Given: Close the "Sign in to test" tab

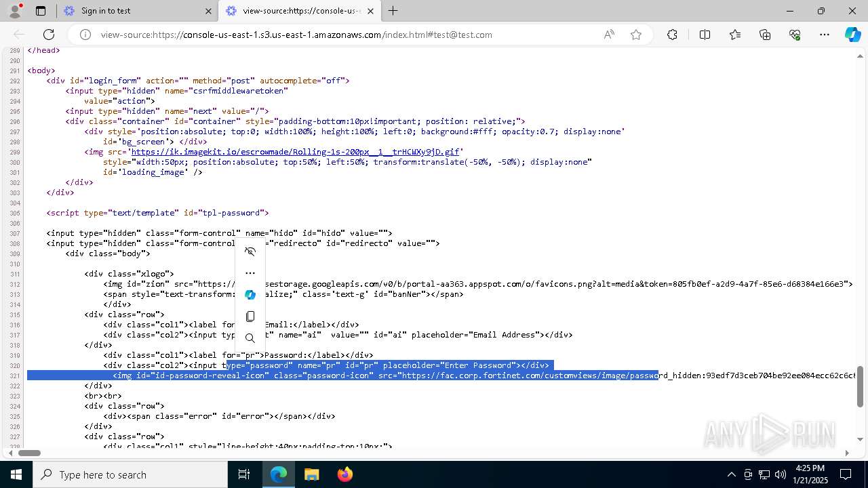Looking at the screenshot, I should [208, 11].
